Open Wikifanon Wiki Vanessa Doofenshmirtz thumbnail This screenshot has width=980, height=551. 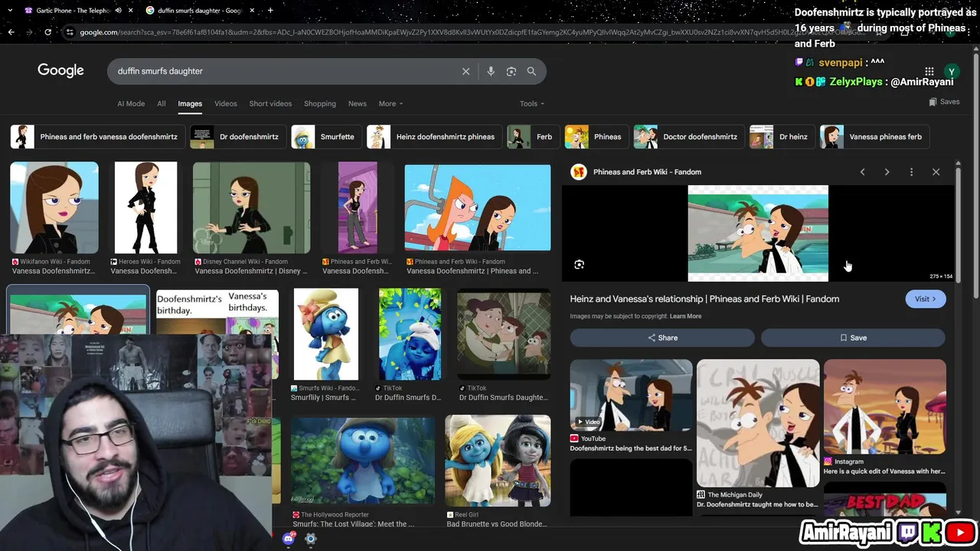pos(54,207)
